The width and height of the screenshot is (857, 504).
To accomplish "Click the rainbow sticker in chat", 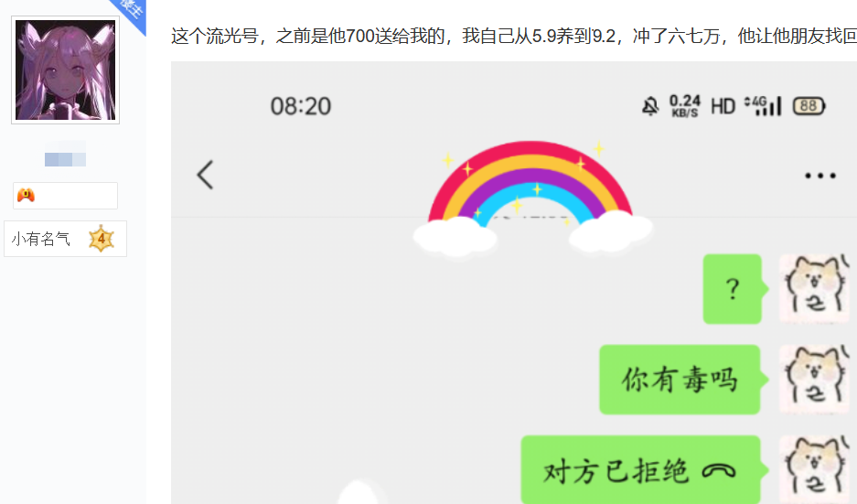I will point(531,198).
